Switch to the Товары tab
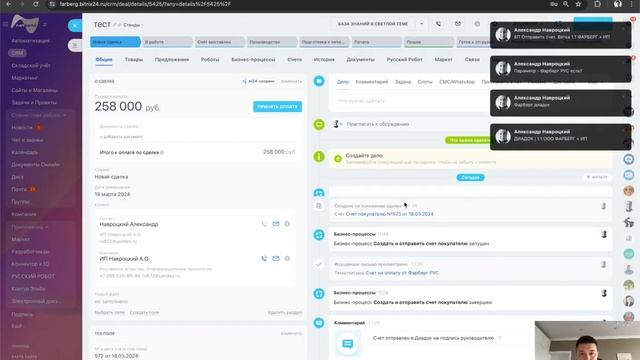The image size is (640, 360). 133,60
